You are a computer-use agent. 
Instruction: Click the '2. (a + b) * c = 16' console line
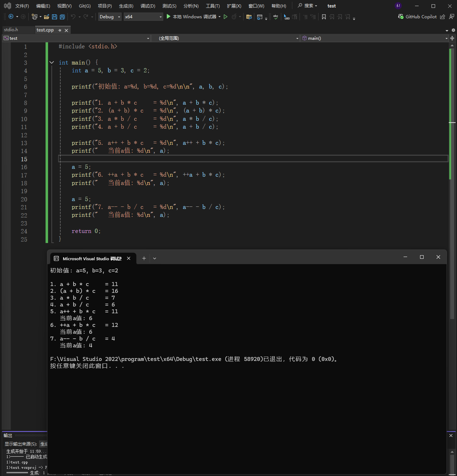(84, 291)
